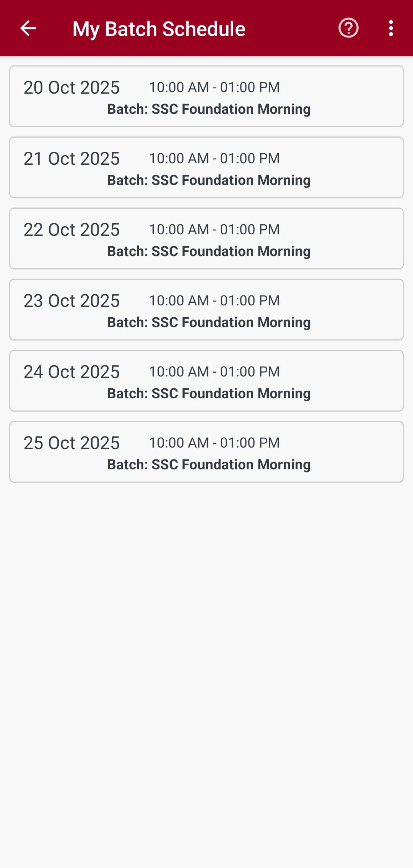Click the time range for 25 Oct

pyautogui.click(x=214, y=443)
